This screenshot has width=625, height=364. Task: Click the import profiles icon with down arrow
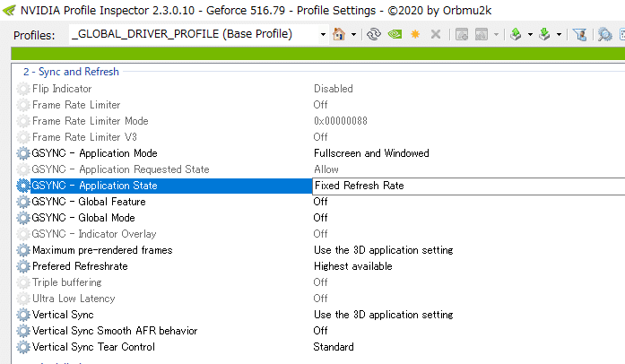tap(544, 34)
